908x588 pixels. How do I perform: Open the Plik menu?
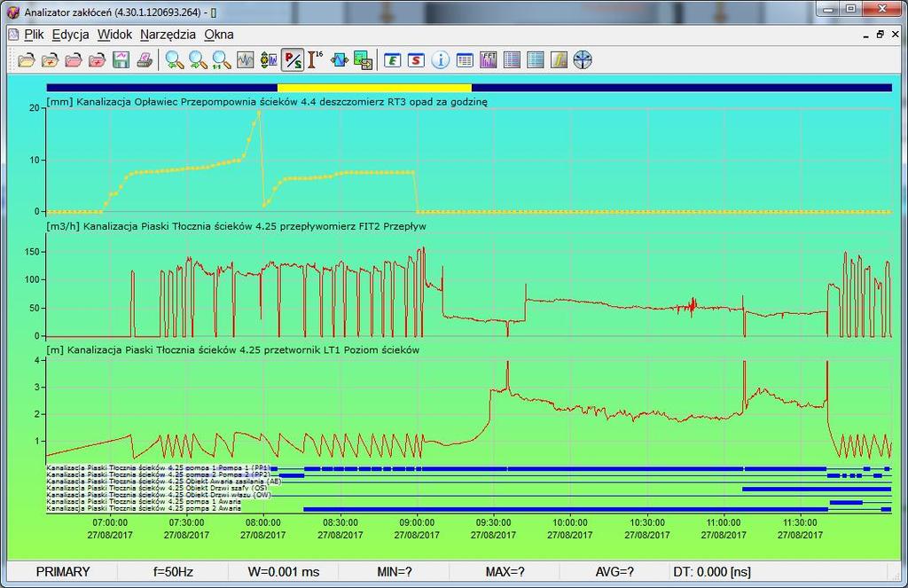click(x=34, y=35)
